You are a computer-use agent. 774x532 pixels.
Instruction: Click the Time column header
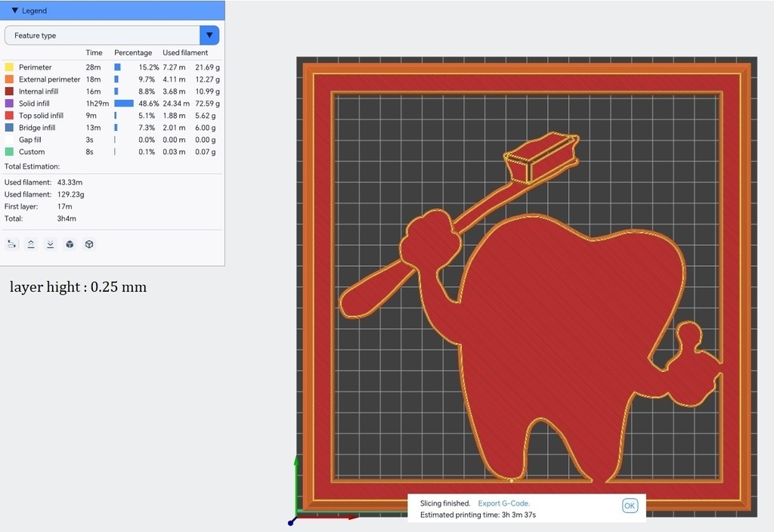tap(94, 52)
